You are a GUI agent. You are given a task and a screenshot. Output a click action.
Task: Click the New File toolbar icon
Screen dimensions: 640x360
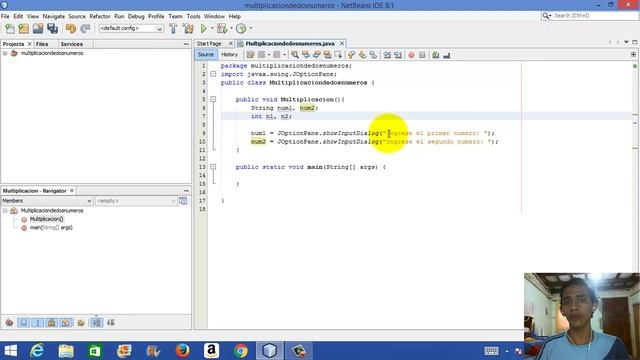[10, 29]
